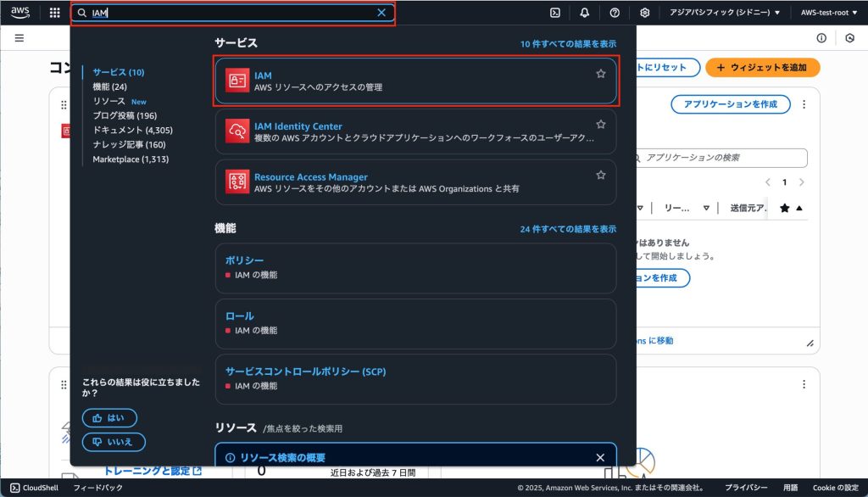Viewport: 868px width, 497px height.
Task: Open the ポリシー IAM feature
Action: coord(415,268)
